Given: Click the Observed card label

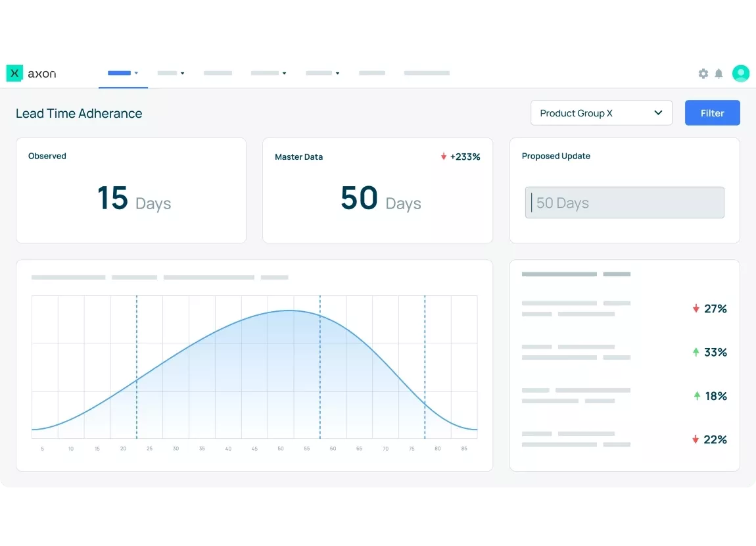Looking at the screenshot, I should pos(47,156).
